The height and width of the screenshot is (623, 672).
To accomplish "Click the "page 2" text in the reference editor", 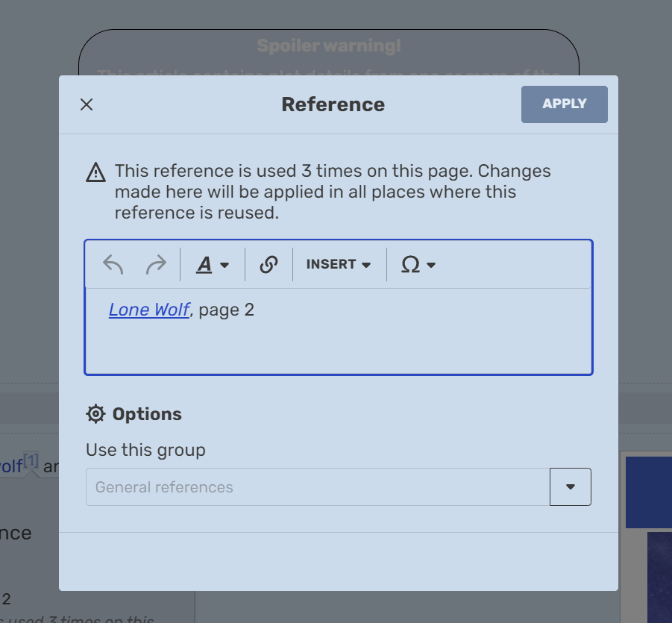I will 227,310.
